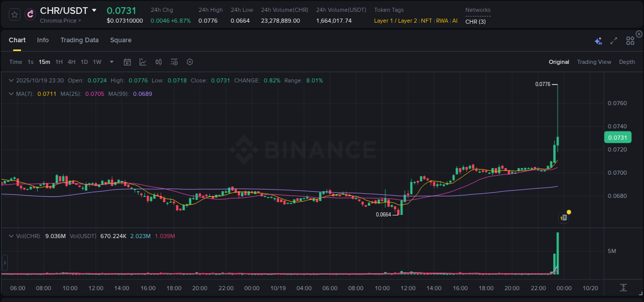The height and width of the screenshot is (302, 644).
Task: Open the chart style selector icon
Action: 143,61
